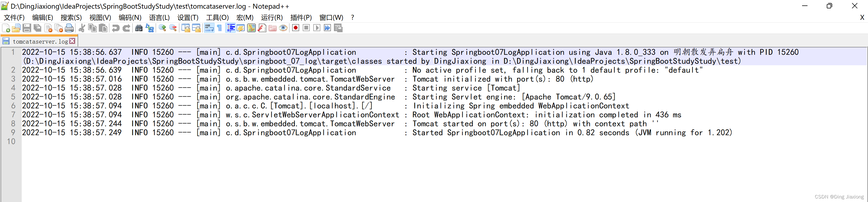Open the 文件(F) menu
Screen dimensions: 868x202
click(x=14, y=18)
